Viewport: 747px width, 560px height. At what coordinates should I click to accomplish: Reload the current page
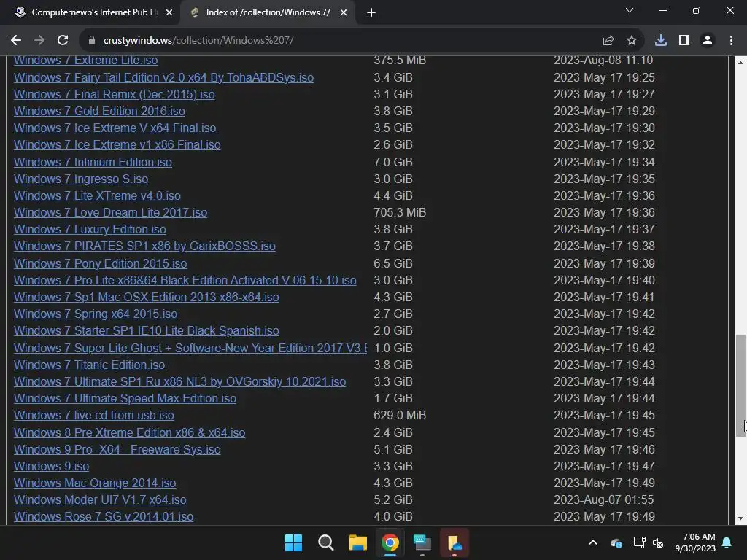[x=63, y=41]
